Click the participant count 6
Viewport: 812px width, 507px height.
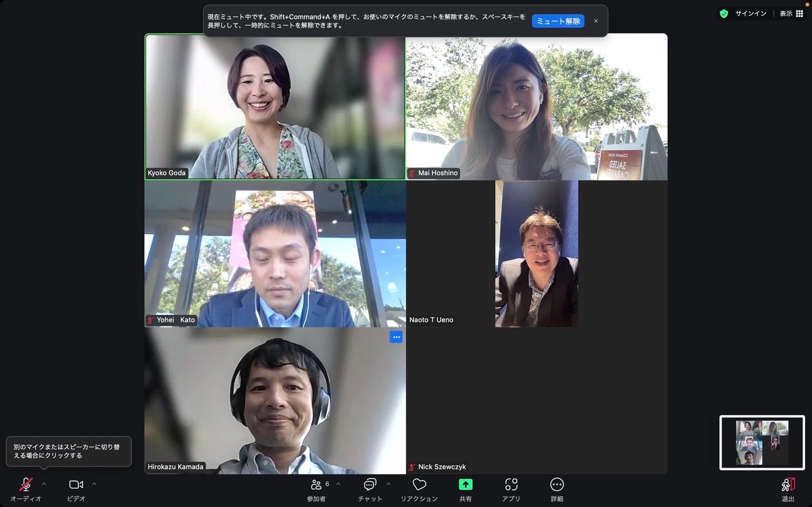[x=327, y=484]
